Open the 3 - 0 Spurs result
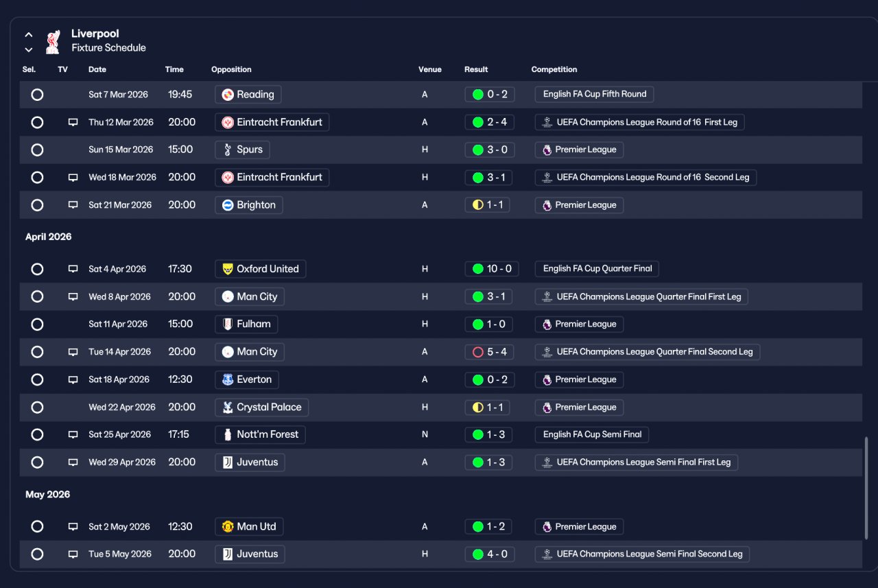The image size is (878, 588). coord(489,150)
